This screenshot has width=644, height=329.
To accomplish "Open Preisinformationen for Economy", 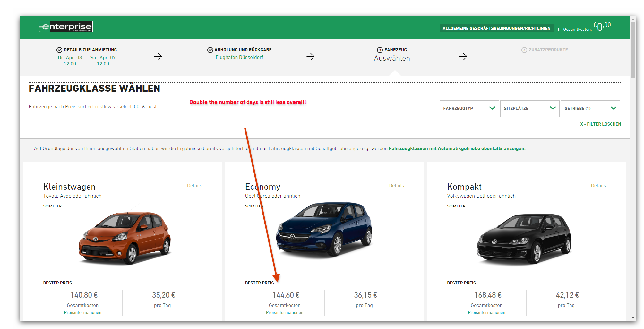I will tap(284, 313).
